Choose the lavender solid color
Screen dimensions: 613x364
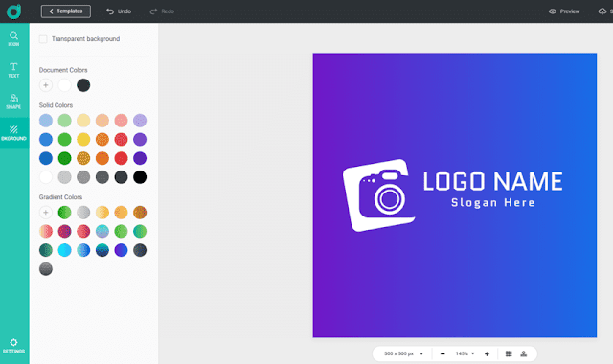140,121
